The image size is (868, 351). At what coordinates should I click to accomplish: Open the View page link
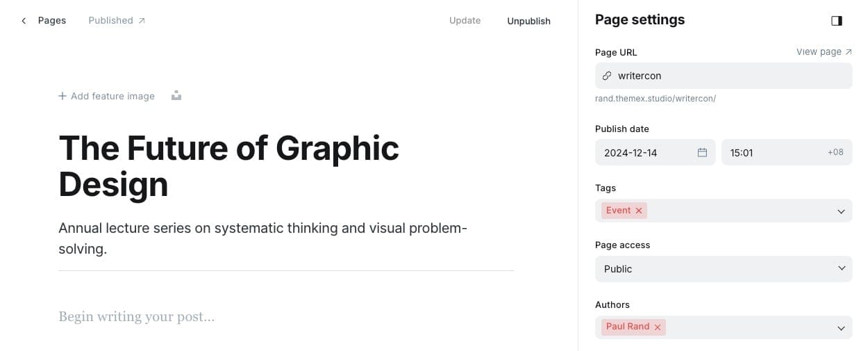click(x=824, y=52)
